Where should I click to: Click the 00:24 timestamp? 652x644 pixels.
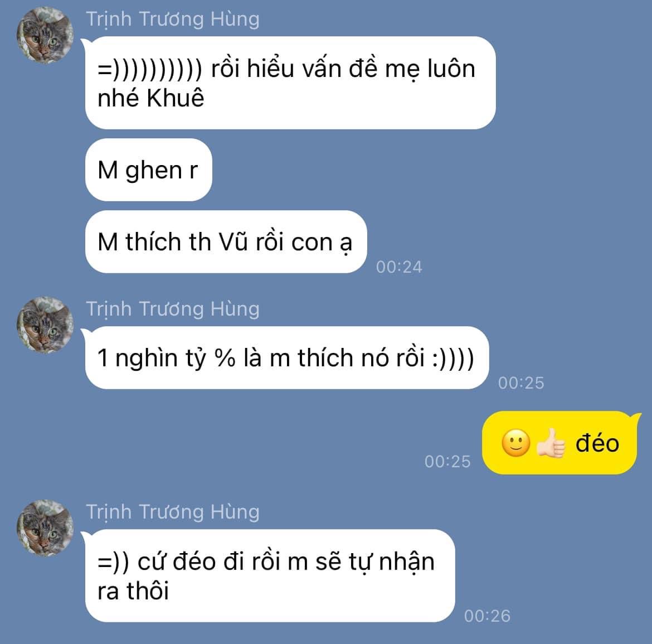tap(399, 267)
